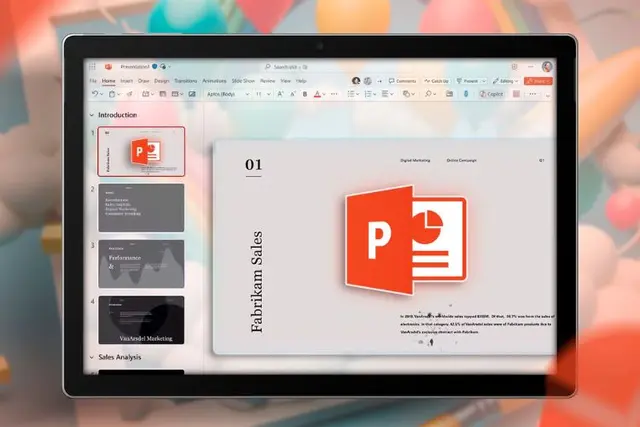The height and width of the screenshot is (427, 640).
Task: Click the Present button
Action: pyautogui.click(x=468, y=81)
